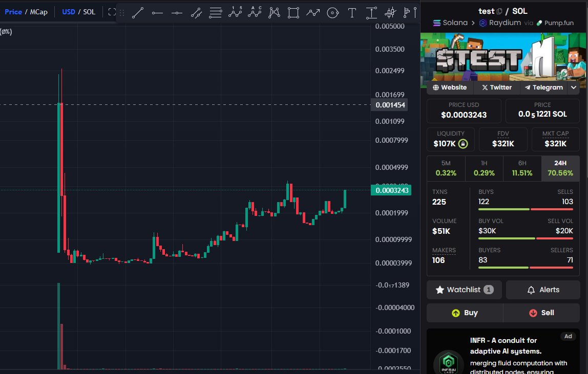Select the trend line drawing tool
This screenshot has width=588, height=374.
click(x=138, y=13)
